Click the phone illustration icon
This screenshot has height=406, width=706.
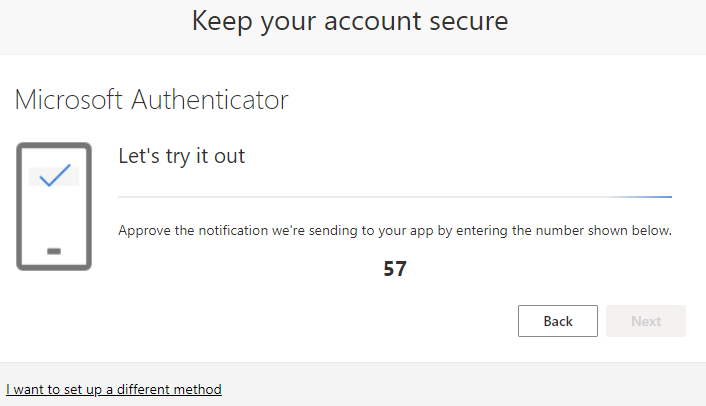tap(54, 206)
